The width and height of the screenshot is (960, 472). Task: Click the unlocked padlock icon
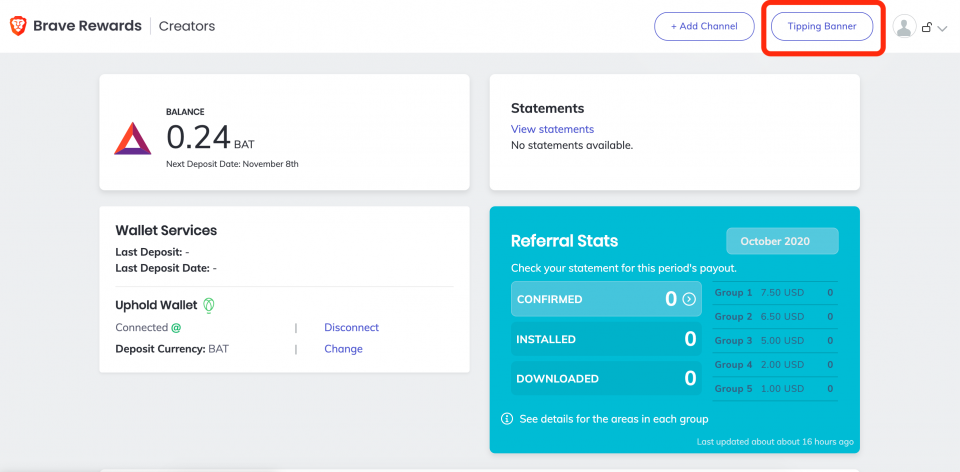927,27
